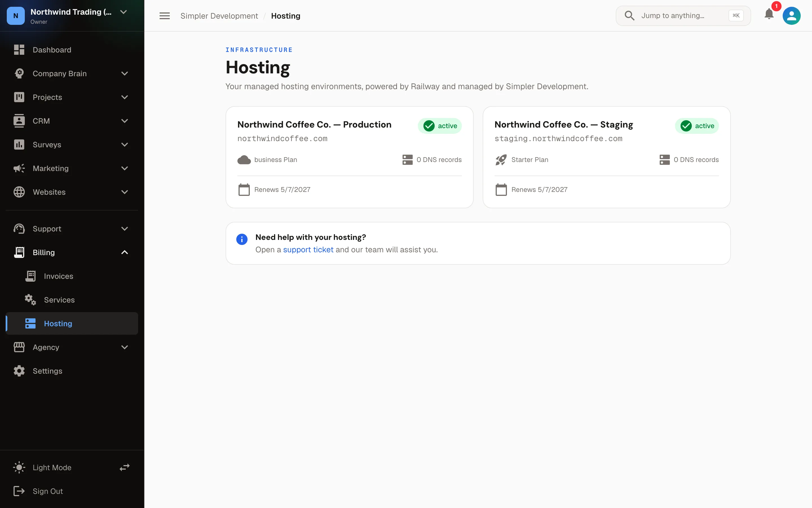Open the Dashboard menu item
This screenshot has height=508, width=812.
(72, 50)
